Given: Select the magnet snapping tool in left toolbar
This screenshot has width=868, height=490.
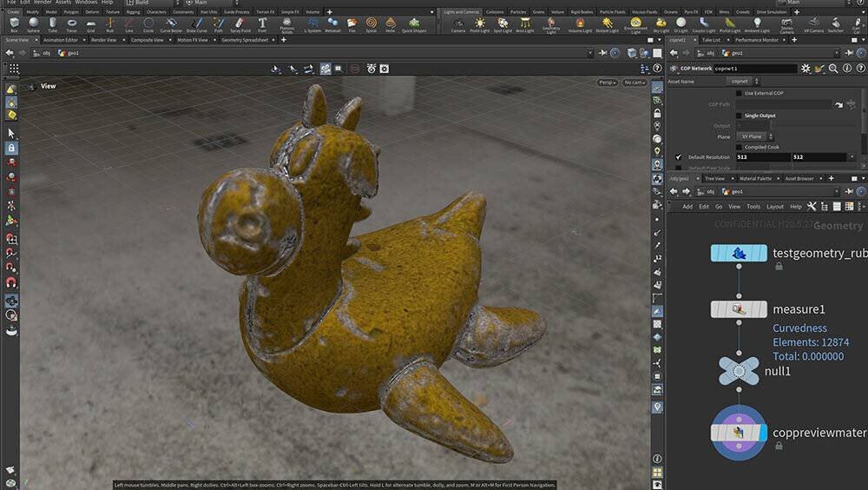Looking at the screenshot, I should point(11,282).
